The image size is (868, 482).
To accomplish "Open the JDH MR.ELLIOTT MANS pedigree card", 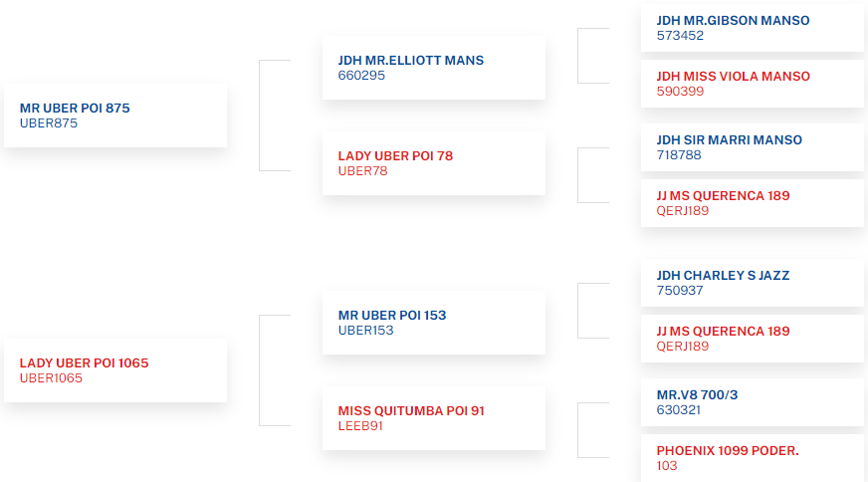I will coord(433,68).
